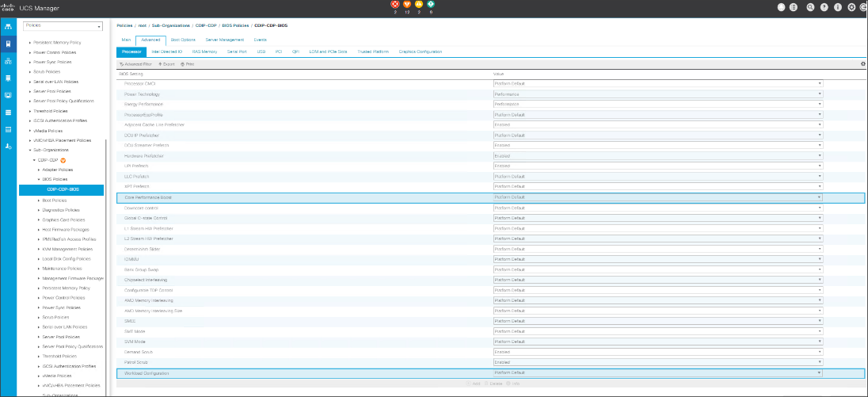Click the Cisco logo
Screen dimensions: 868x397
pos(8,8)
